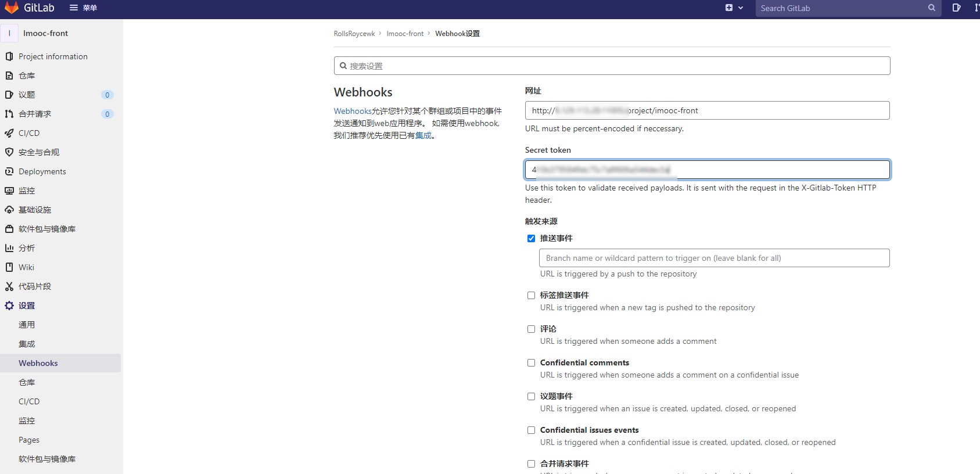Click 合并请求 count badge 0

tap(107, 114)
